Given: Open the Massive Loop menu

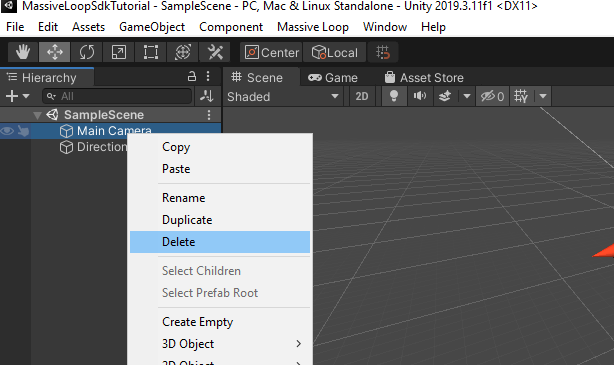Looking at the screenshot, I should coord(312,27).
